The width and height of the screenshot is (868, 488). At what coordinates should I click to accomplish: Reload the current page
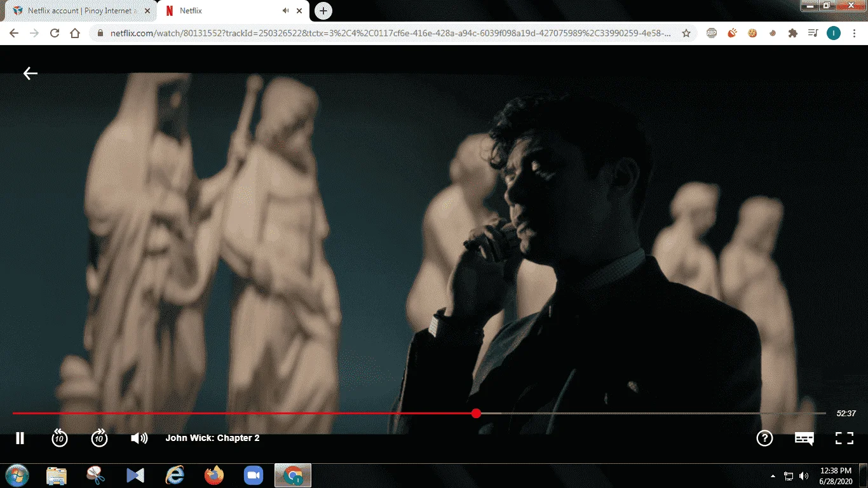click(55, 33)
